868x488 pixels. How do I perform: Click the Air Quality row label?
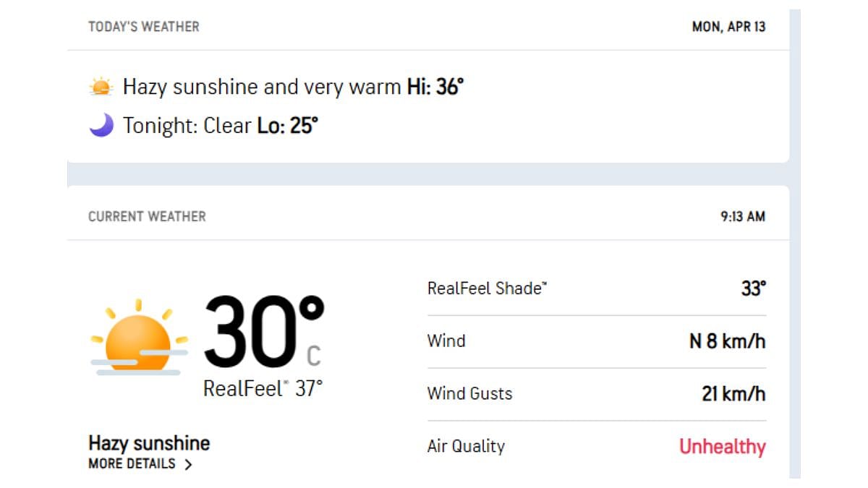click(x=466, y=447)
